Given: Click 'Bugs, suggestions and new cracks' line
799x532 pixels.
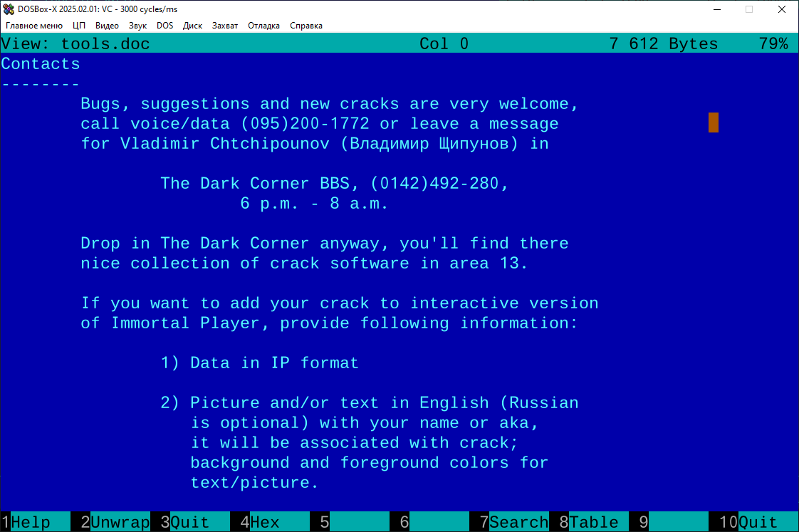Looking at the screenshot, I should click(x=330, y=104).
